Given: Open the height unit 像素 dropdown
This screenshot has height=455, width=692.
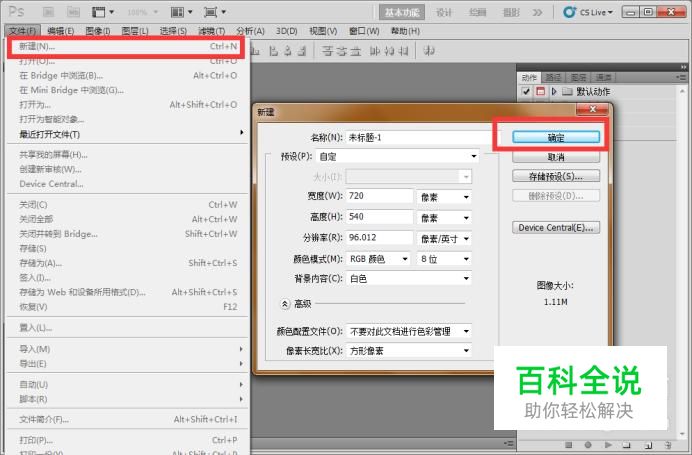Looking at the screenshot, I should (x=444, y=218).
